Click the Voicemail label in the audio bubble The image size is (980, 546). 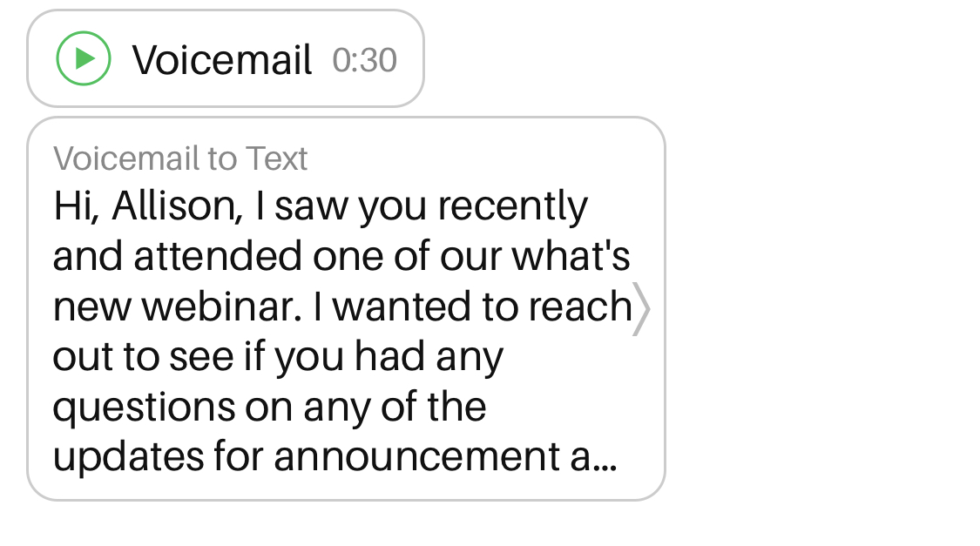pos(222,60)
